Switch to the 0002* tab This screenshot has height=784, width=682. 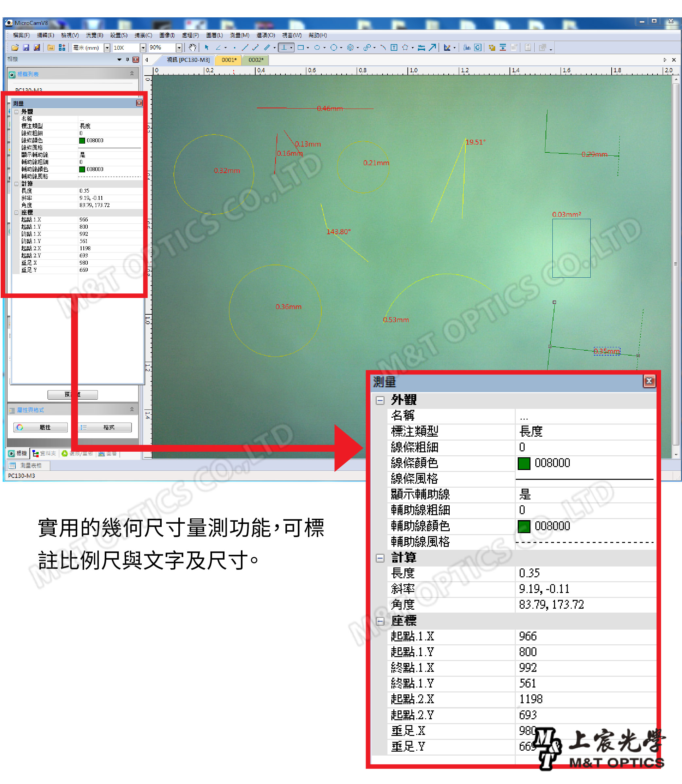coord(256,60)
